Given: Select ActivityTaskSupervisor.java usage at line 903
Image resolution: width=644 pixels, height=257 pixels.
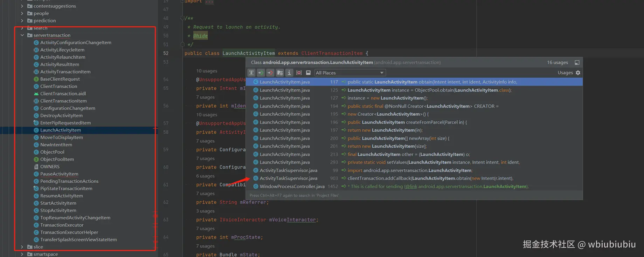Looking at the screenshot, I should pyautogui.click(x=414, y=178).
